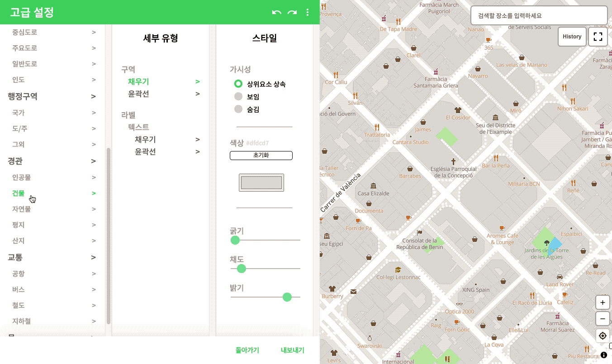Select 공항 in feature list

[x=18, y=274]
